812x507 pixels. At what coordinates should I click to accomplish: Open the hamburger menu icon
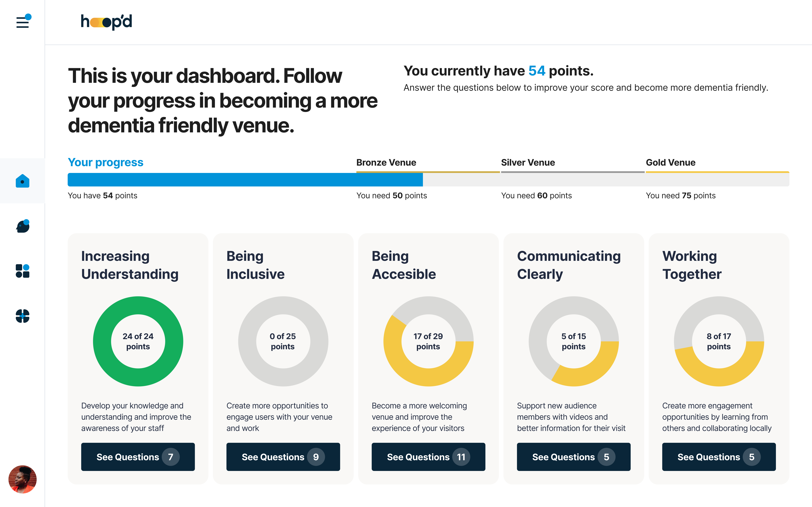(22, 22)
